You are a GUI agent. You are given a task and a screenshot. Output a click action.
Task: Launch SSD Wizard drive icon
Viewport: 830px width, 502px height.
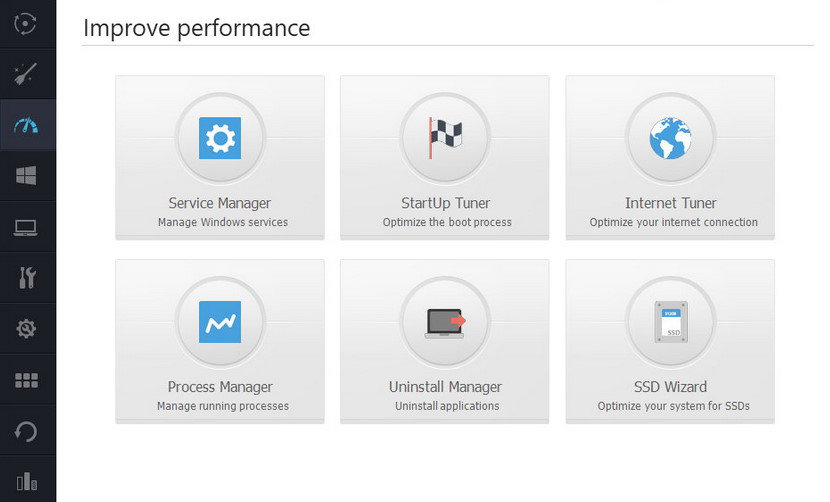pos(671,321)
